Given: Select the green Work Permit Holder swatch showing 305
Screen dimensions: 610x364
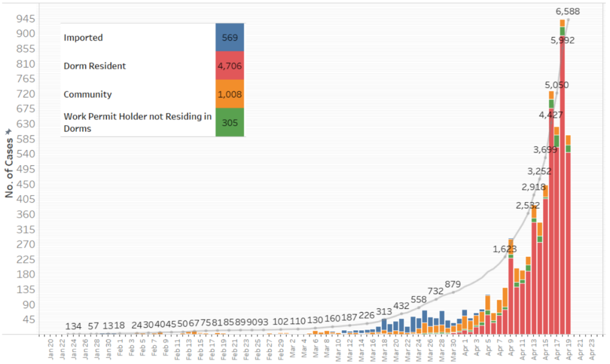Looking at the screenshot, I should point(229,122).
